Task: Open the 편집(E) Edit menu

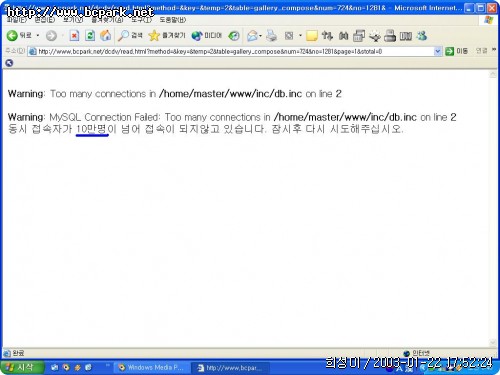Action: click(x=45, y=20)
